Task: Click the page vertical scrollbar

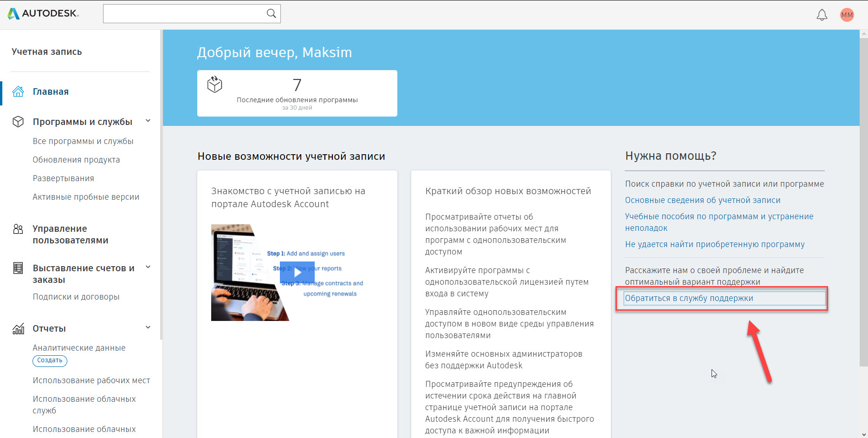Action: 864,203
